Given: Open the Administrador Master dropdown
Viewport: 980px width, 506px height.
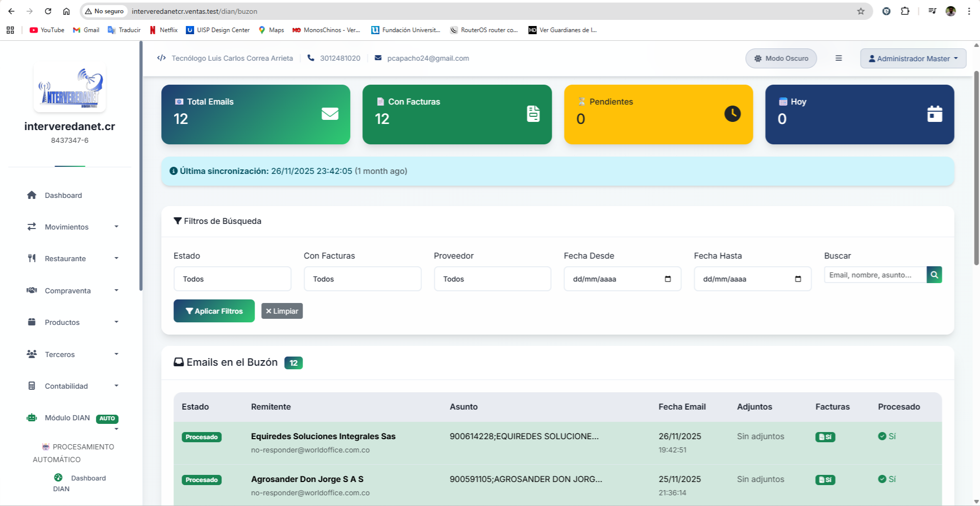Looking at the screenshot, I should point(913,58).
